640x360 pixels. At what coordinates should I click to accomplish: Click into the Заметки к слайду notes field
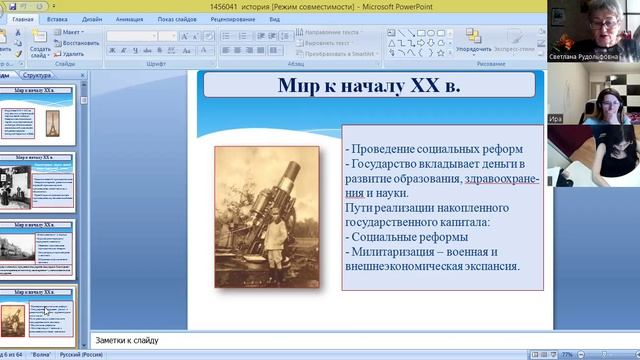[321, 340]
